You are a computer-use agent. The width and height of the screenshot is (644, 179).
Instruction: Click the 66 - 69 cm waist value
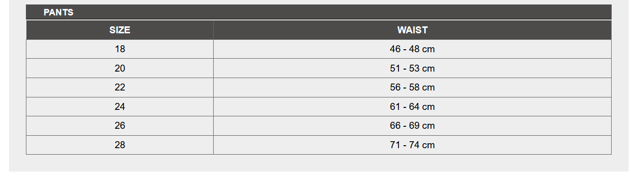tap(412, 126)
